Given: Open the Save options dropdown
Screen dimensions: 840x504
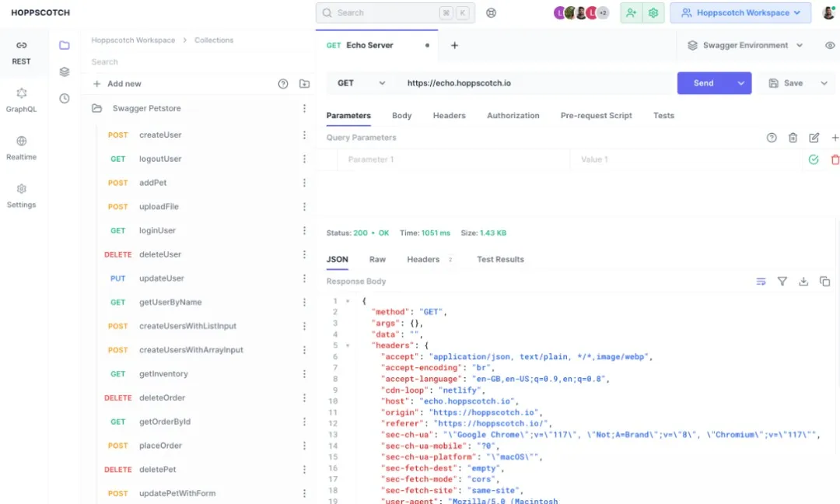Looking at the screenshot, I should [x=824, y=83].
